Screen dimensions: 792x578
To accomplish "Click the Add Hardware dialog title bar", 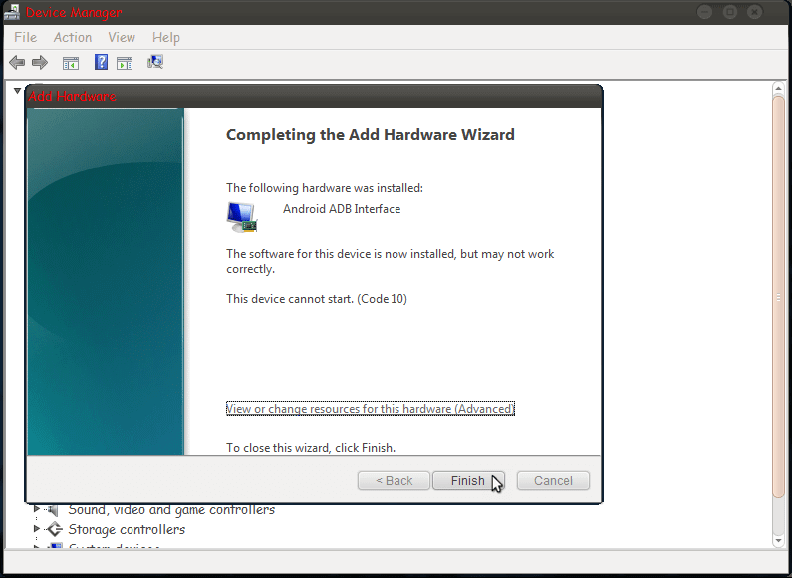I will click(314, 96).
